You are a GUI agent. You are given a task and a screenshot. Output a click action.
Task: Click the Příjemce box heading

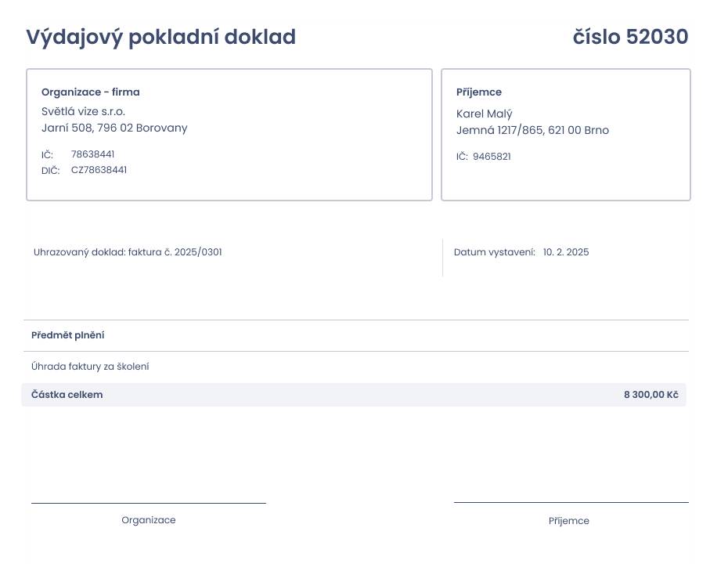click(x=478, y=92)
